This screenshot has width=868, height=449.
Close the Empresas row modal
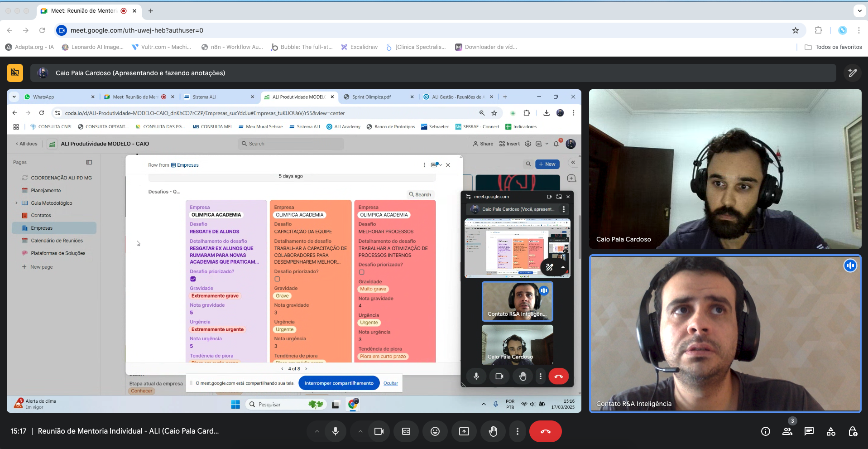tap(448, 165)
